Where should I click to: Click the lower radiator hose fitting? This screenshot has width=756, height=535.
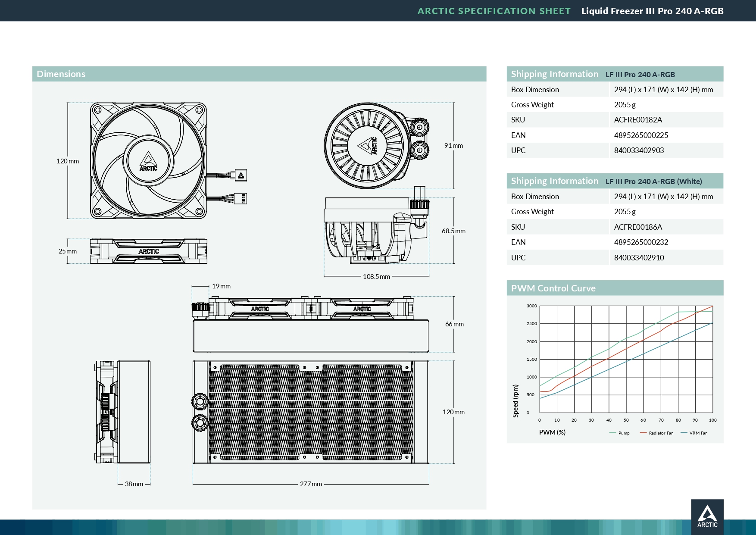click(200, 423)
